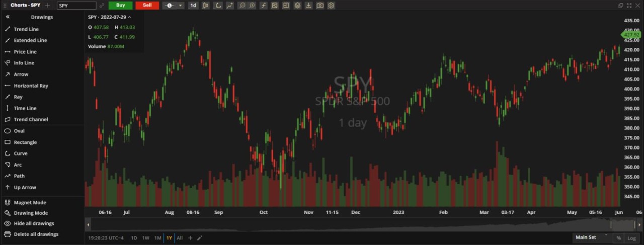Open the chart layout grid icon

(286, 6)
